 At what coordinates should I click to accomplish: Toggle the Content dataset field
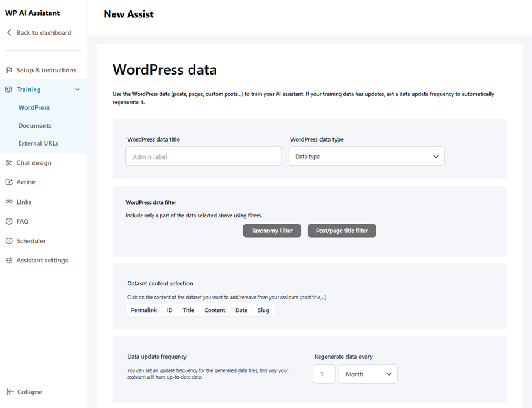pyautogui.click(x=215, y=310)
